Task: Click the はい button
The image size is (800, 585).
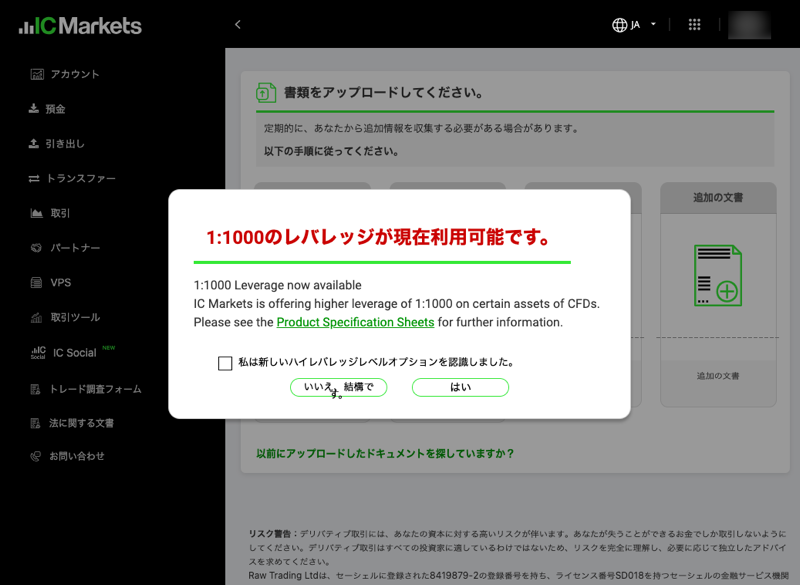Action: coord(460,388)
